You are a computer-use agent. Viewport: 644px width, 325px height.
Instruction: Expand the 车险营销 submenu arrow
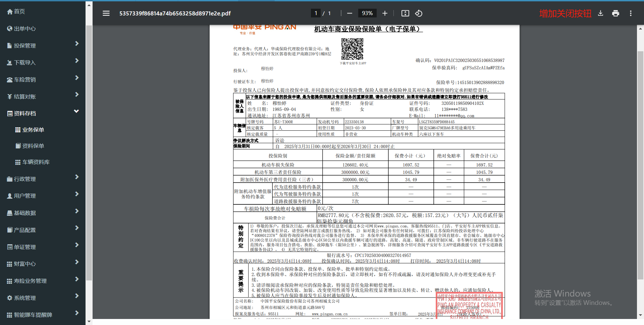tap(77, 78)
